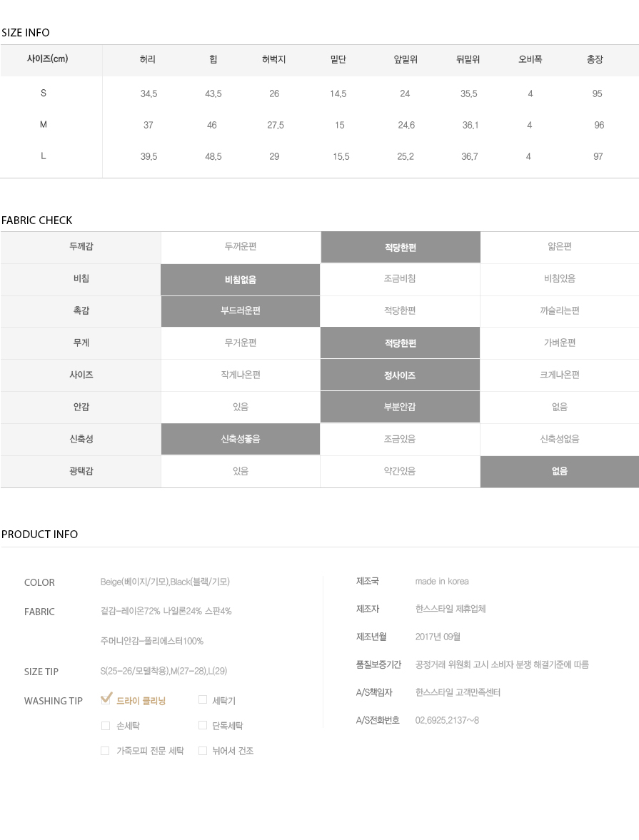The height and width of the screenshot is (840, 639).
Task: Click the 광택감 row label
Action: (x=81, y=472)
